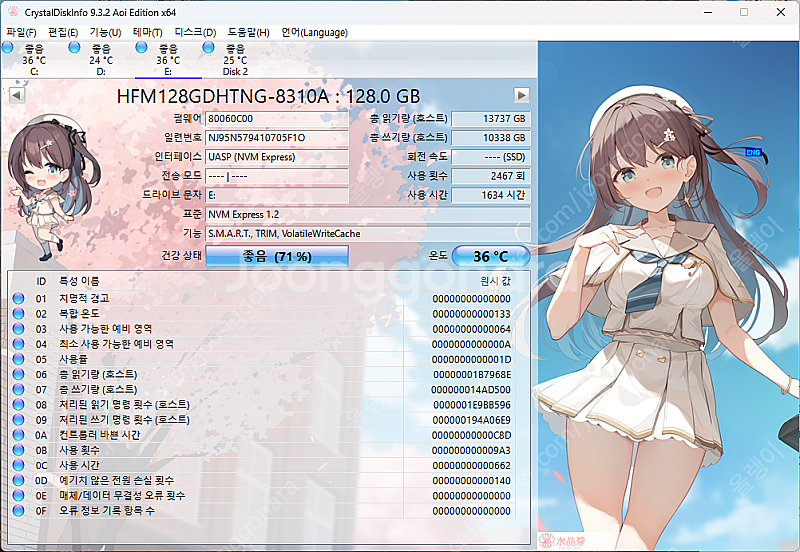The width and height of the screenshot is (800, 552).
Task: Click the CrystalDiskInfo title bar app icon
Action: [13, 12]
